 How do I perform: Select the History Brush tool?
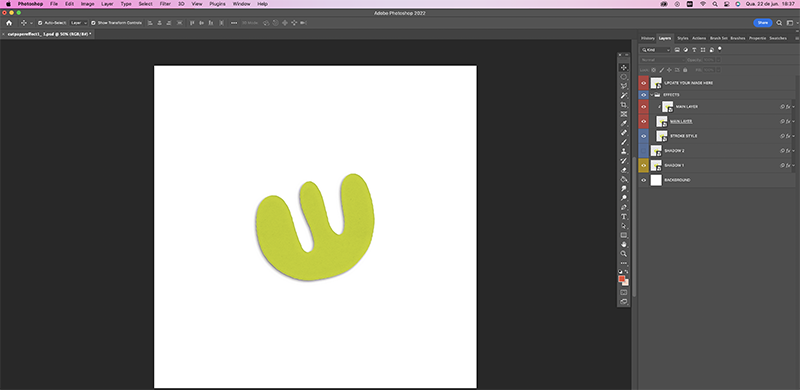[623, 161]
